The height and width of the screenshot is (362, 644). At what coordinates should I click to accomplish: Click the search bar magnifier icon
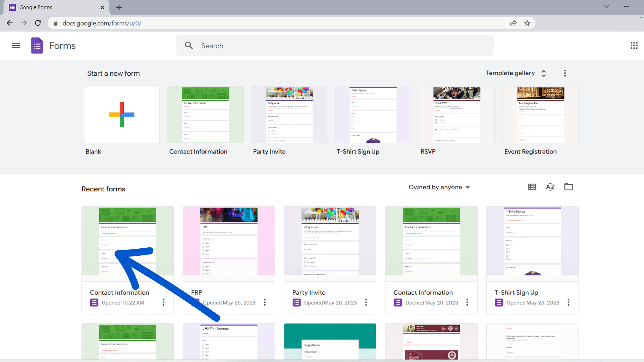click(189, 45)
